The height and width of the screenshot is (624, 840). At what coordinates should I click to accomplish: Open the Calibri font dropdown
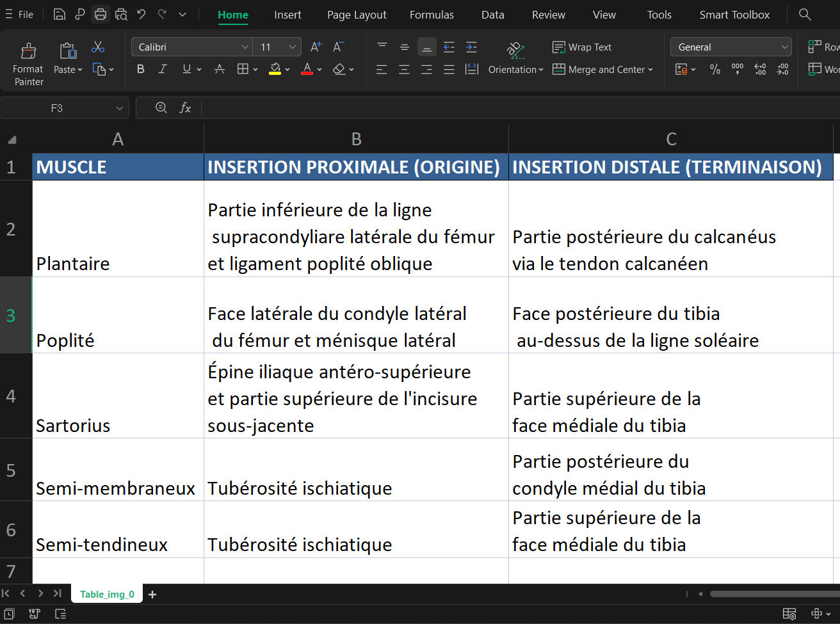pos(245,47)
